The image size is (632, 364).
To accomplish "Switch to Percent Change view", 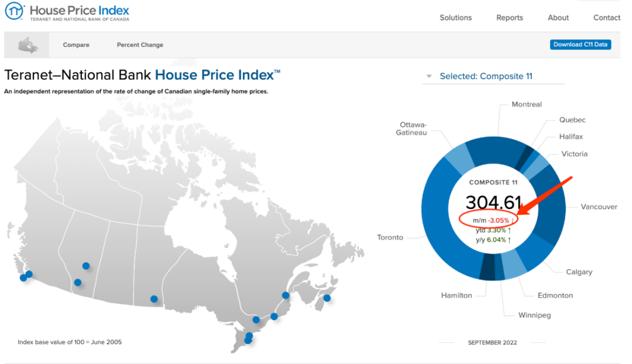I will pyautogui.click(x=140, y=44).
